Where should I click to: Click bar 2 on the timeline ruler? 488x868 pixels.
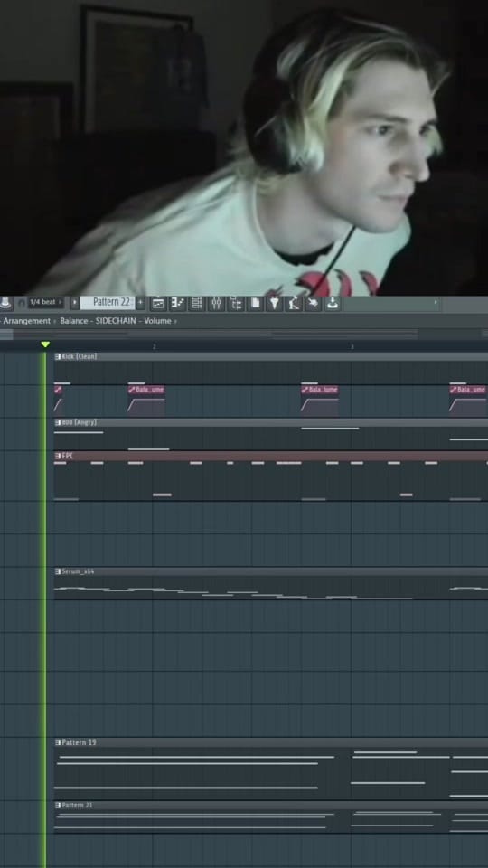(154, 346)
